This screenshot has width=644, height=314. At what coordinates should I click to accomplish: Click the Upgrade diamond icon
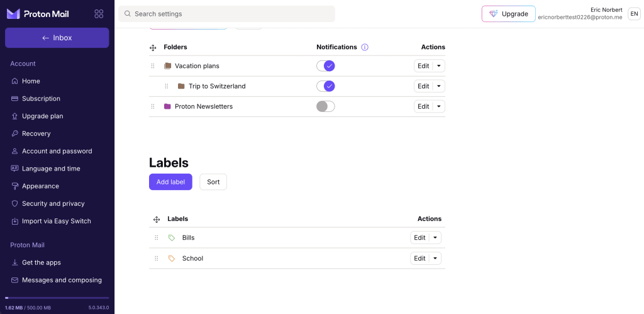(493, 14)
